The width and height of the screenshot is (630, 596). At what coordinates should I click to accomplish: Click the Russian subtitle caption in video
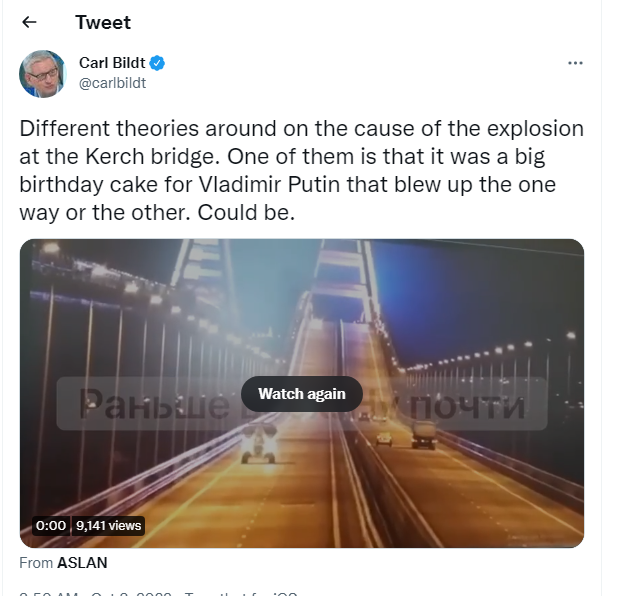[x=302, y=403]
